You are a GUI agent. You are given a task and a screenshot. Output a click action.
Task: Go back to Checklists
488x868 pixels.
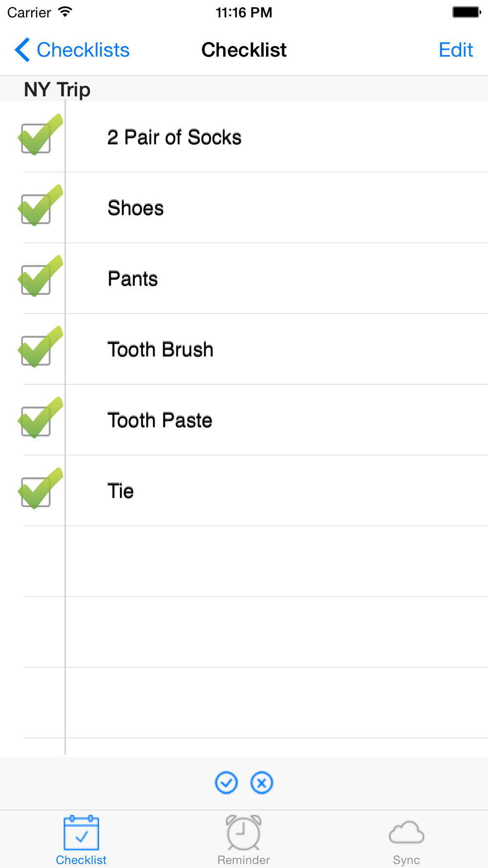click(x=72, y=50)
